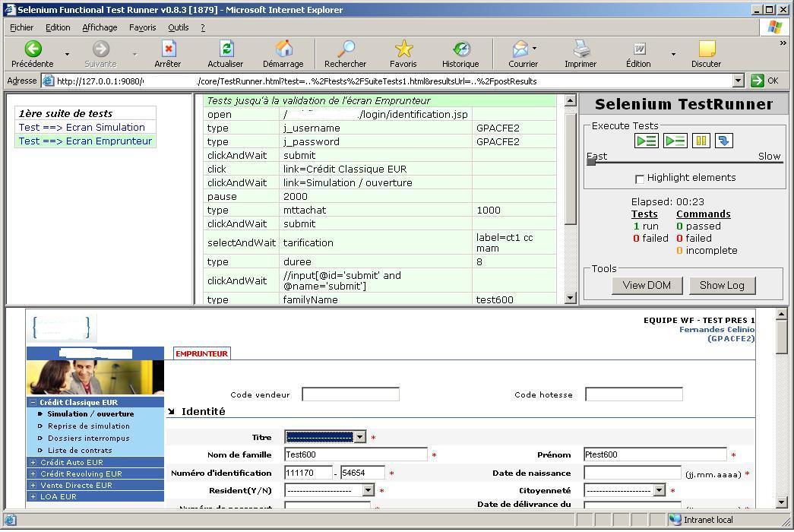Image resolution: width=794 pixels, height=532 pixels.
Task: Open the Historique toolbar icon
Action: click(x=460, y=49)
